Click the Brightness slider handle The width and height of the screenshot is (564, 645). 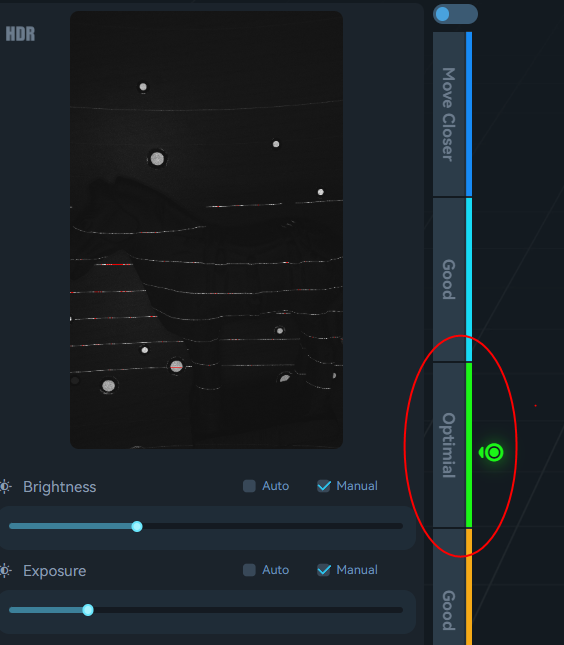(x=137, y=527)
